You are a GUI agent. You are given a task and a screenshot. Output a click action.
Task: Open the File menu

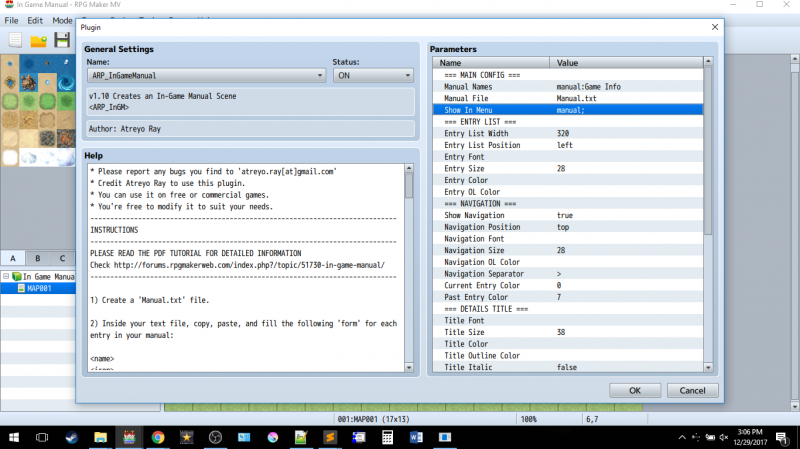[x=11, y=20]
